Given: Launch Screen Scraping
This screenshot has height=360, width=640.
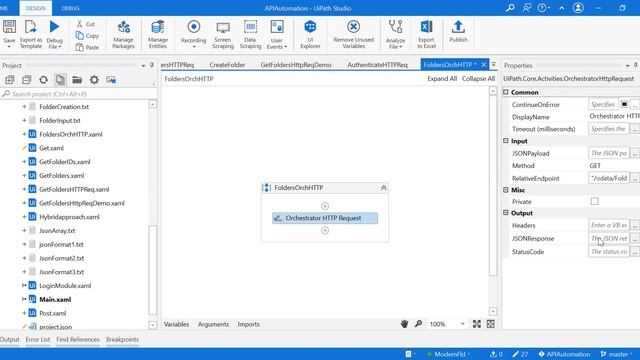Looking at the screenshot, I should 223,34.
